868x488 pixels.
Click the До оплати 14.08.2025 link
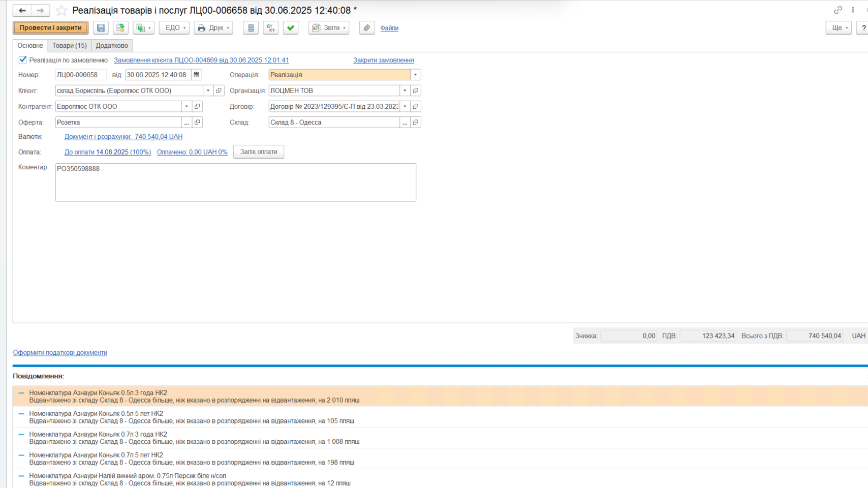point(108,152)
